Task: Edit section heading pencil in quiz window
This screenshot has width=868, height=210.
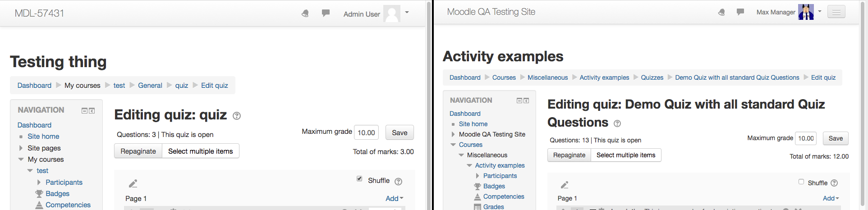Action: 133,184
